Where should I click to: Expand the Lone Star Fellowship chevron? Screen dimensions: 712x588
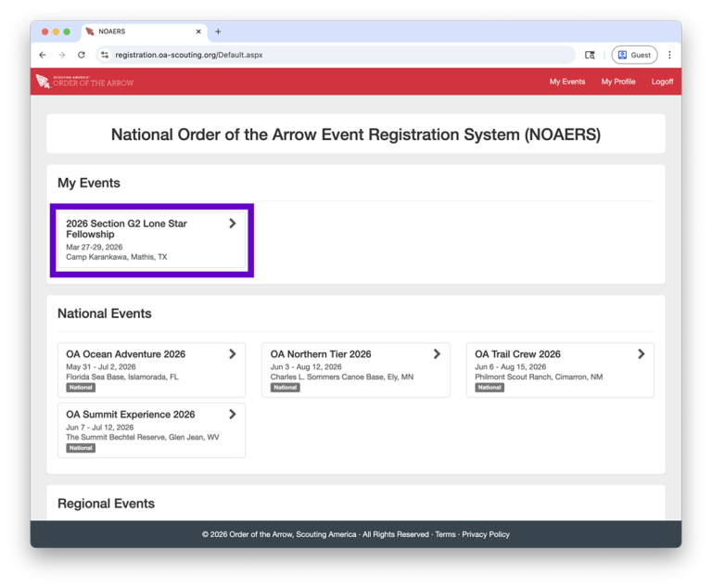click(x=233, y=224)
